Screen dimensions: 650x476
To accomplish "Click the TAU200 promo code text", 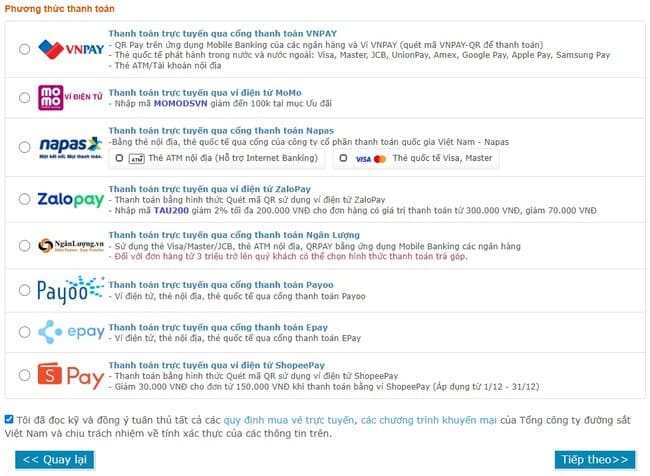I will click(171, 210).
